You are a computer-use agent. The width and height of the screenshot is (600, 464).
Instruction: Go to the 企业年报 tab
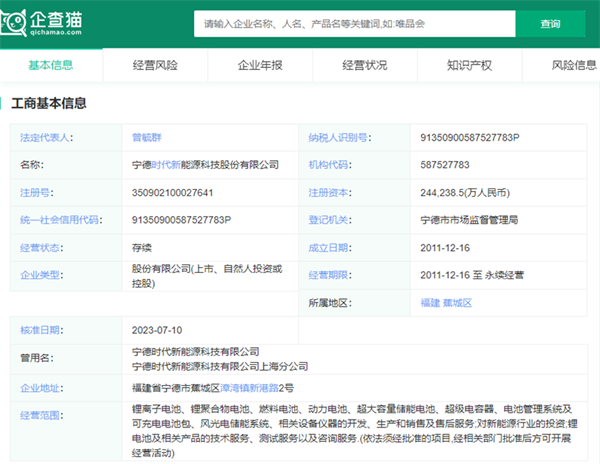pyautogui.click(x=259, y=65)
